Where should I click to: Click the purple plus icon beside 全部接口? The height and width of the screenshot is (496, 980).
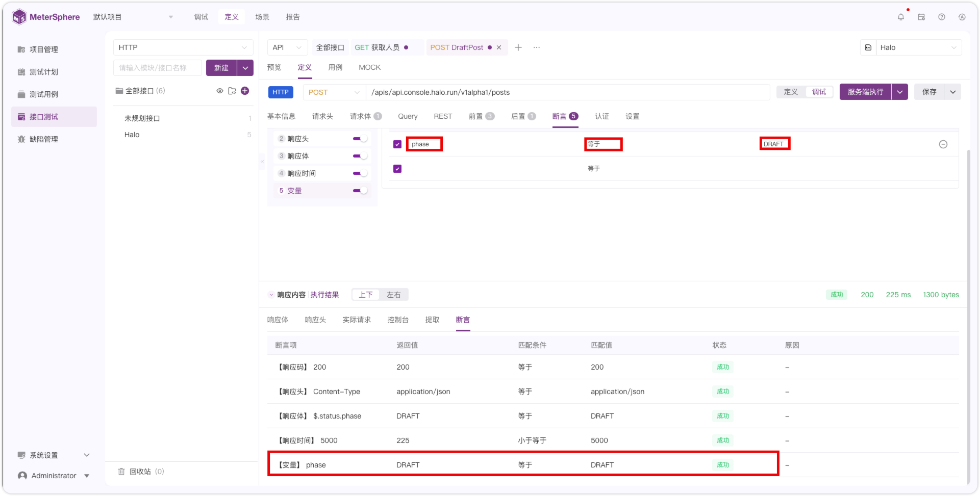tap(245, 91)
